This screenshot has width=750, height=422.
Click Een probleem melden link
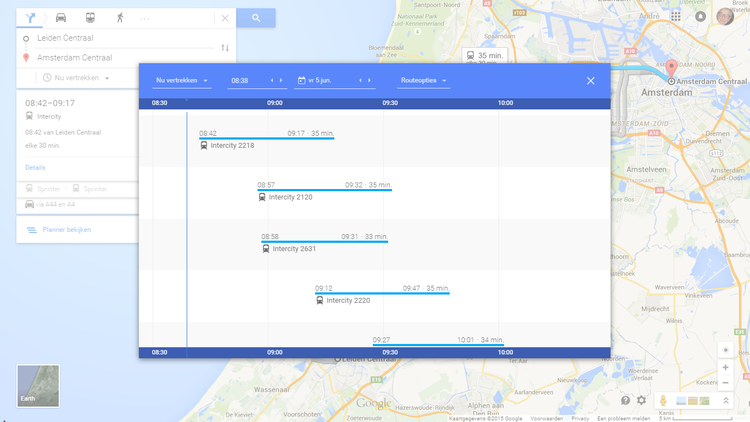click(624, 419)
